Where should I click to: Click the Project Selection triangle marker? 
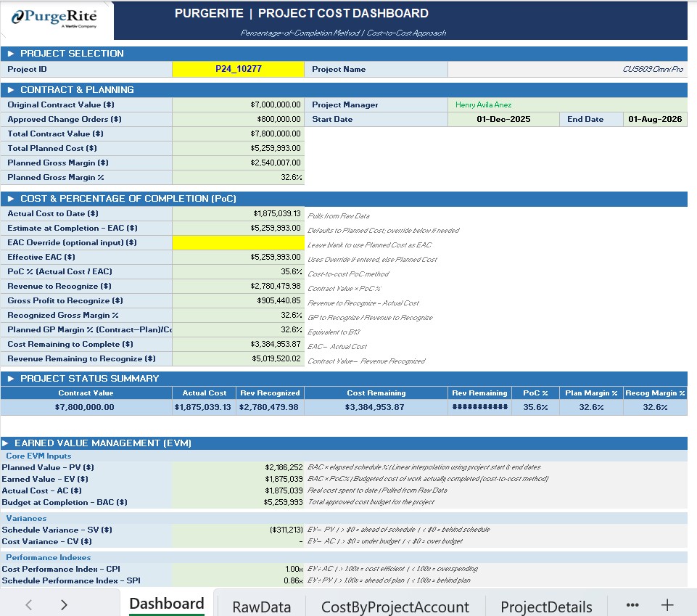[11, 54]
